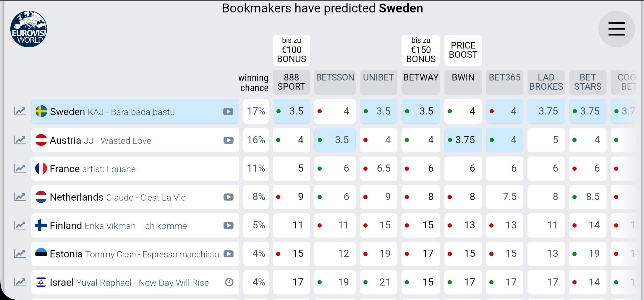
Task: Open France's odds trend chart icon
Action: click(x=20, y=168)
